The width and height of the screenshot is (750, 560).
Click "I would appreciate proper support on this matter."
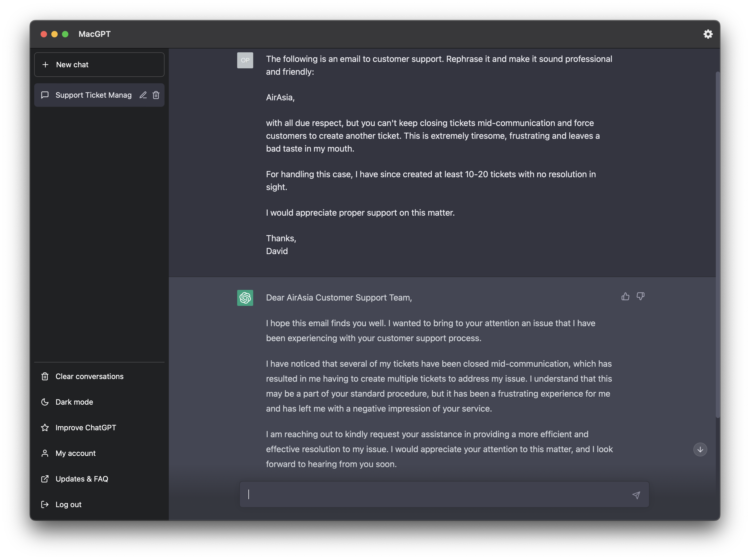pos(360,213)
